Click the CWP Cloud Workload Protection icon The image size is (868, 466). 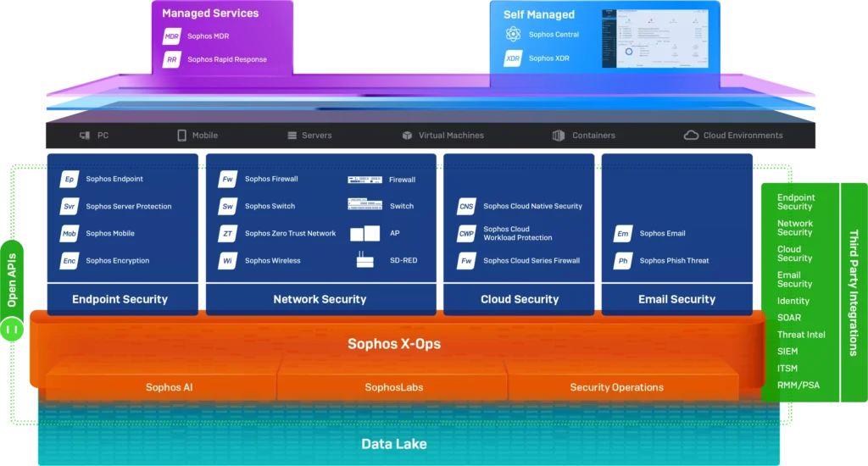click(466, 234)
